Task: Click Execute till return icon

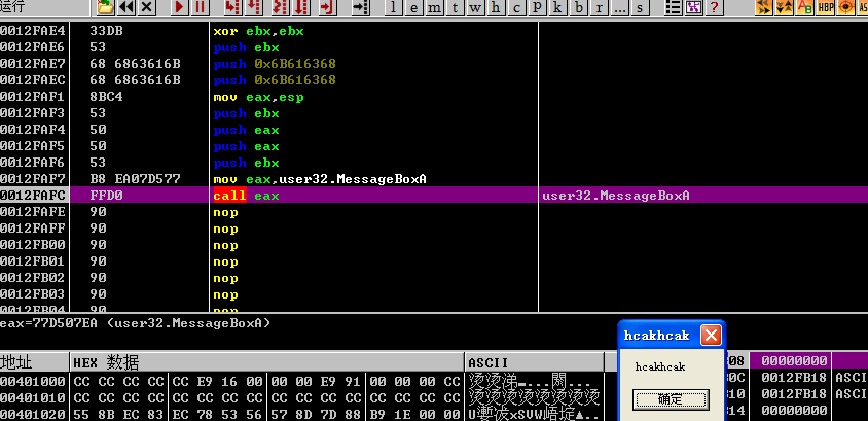Action: coord(327,7)
